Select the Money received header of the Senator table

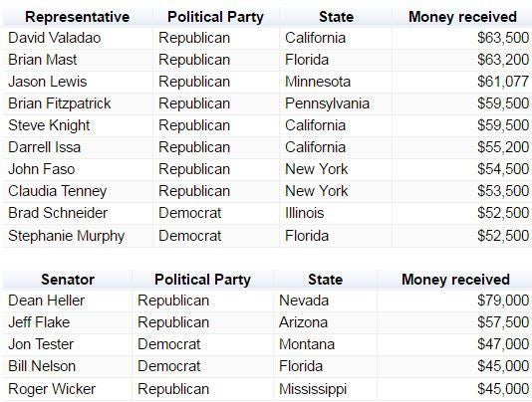click(455, 280)
